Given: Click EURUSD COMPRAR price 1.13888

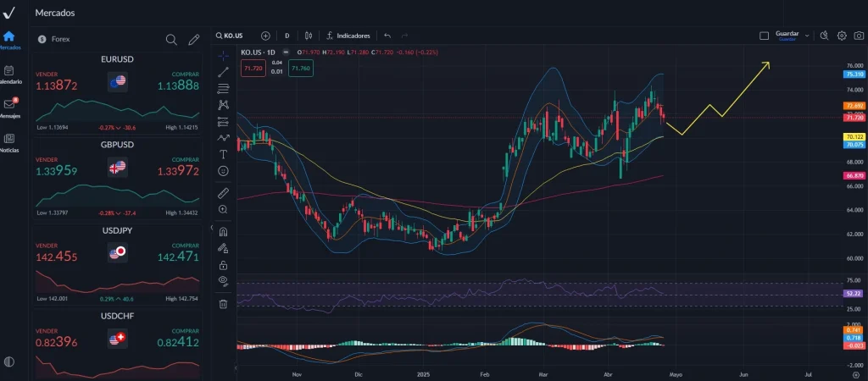Looking at the screenshot, I should (178, 86).
